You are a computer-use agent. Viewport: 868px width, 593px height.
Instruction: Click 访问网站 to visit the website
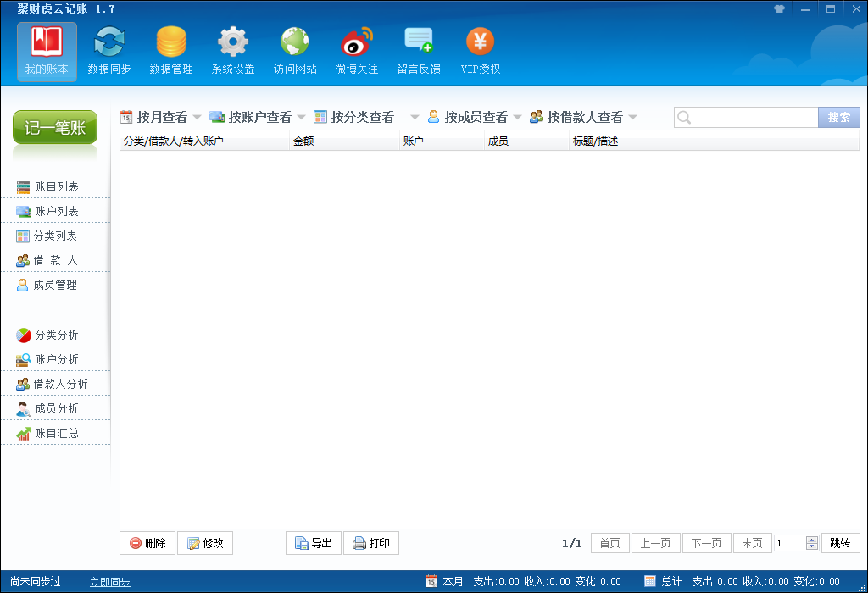point(294,49)
